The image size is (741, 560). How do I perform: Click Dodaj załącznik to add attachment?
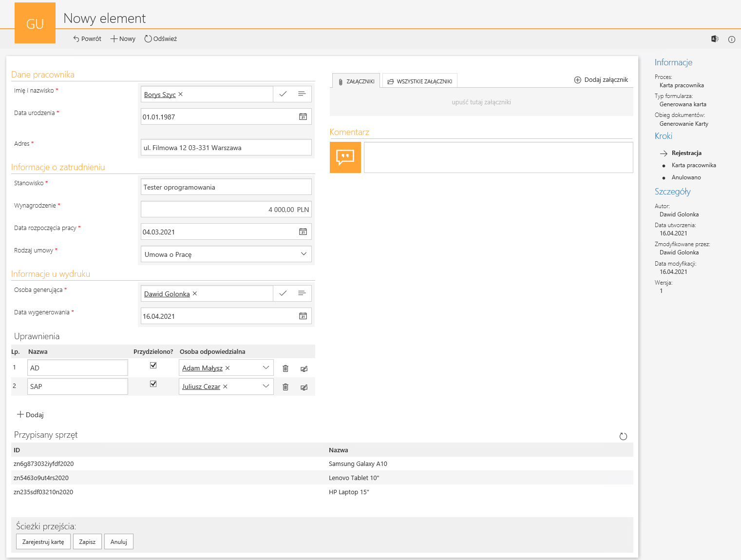point(601,79)
